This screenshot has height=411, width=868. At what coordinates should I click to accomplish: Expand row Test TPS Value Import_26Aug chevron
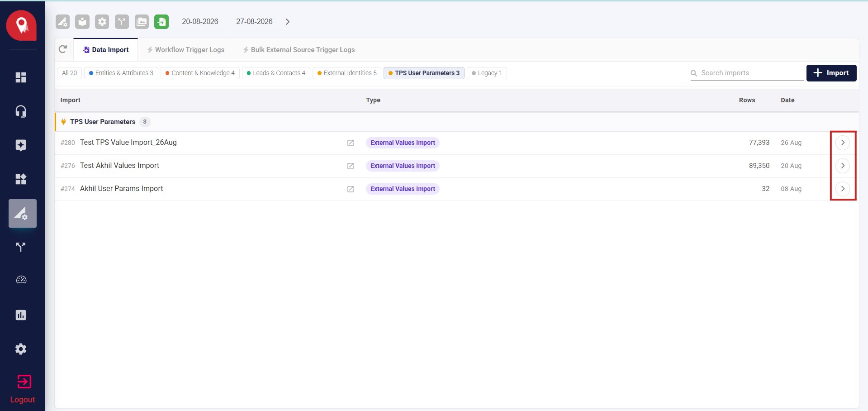(843, 143)
